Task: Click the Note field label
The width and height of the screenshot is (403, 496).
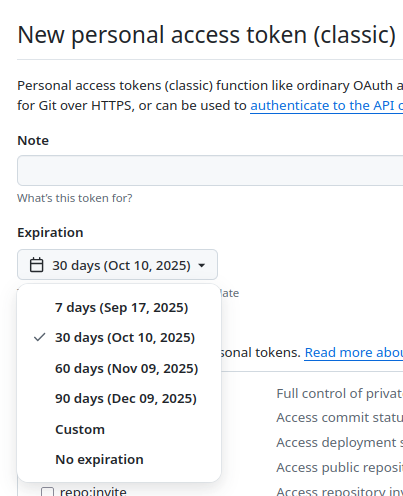Action: click(33, 141)
